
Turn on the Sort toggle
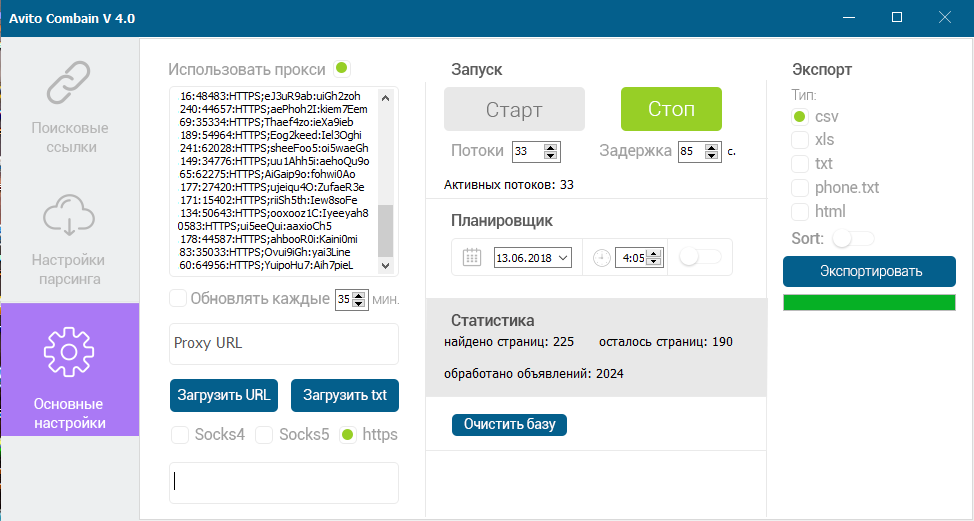click(852, 238)
